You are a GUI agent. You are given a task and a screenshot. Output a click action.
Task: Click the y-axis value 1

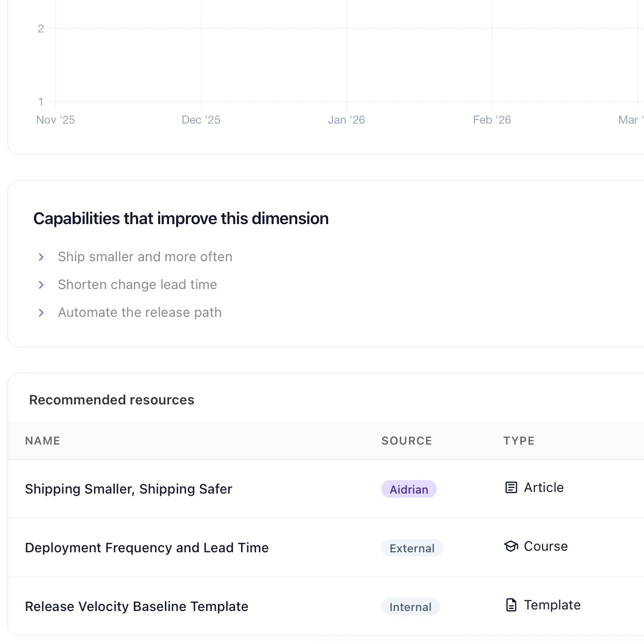click(41, 102)
